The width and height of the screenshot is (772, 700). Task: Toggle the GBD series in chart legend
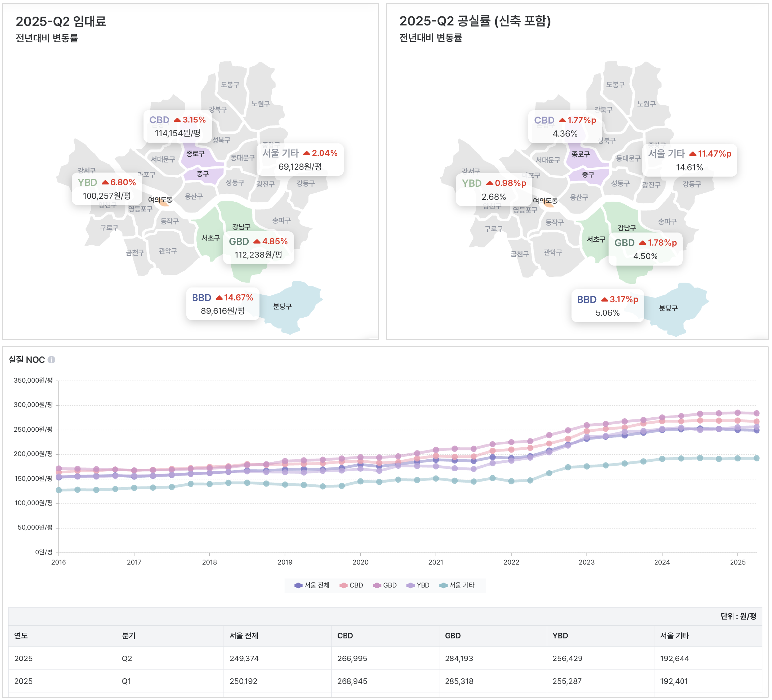(385, 585)
